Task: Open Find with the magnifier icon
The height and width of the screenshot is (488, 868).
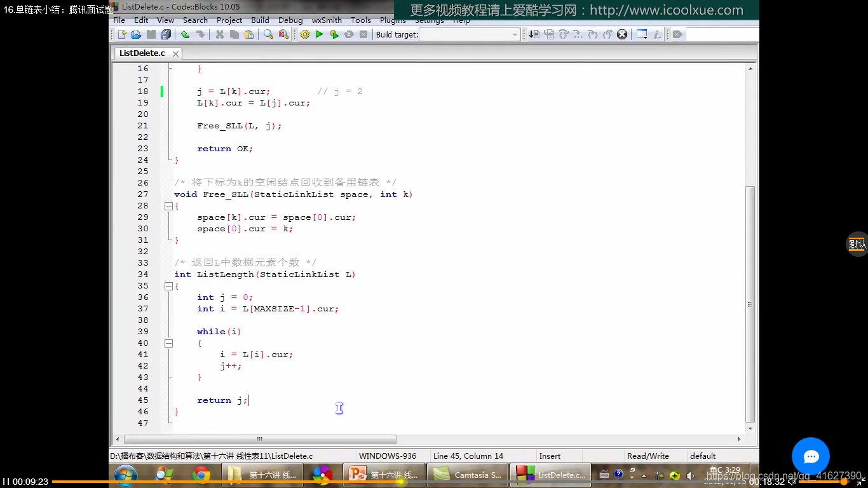Action: pos(268,34)
